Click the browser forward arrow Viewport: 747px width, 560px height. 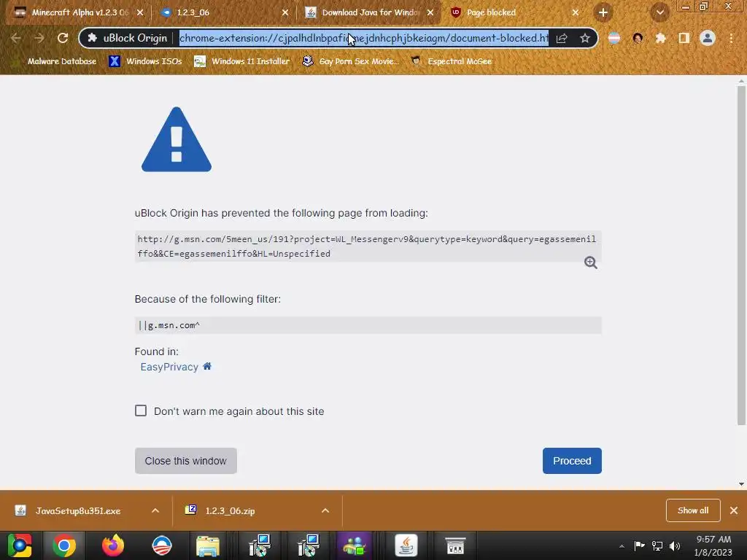(39, 38)
